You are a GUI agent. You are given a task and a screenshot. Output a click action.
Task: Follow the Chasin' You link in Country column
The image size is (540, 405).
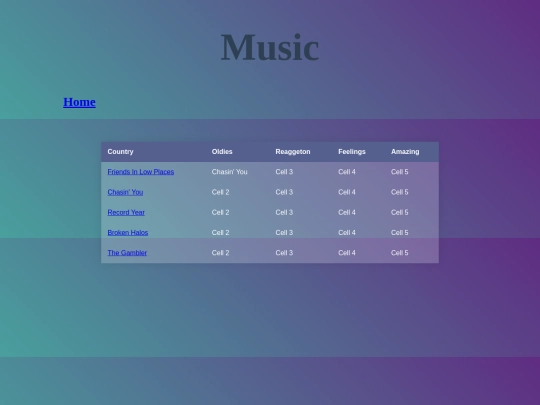(x=125, y=192)
